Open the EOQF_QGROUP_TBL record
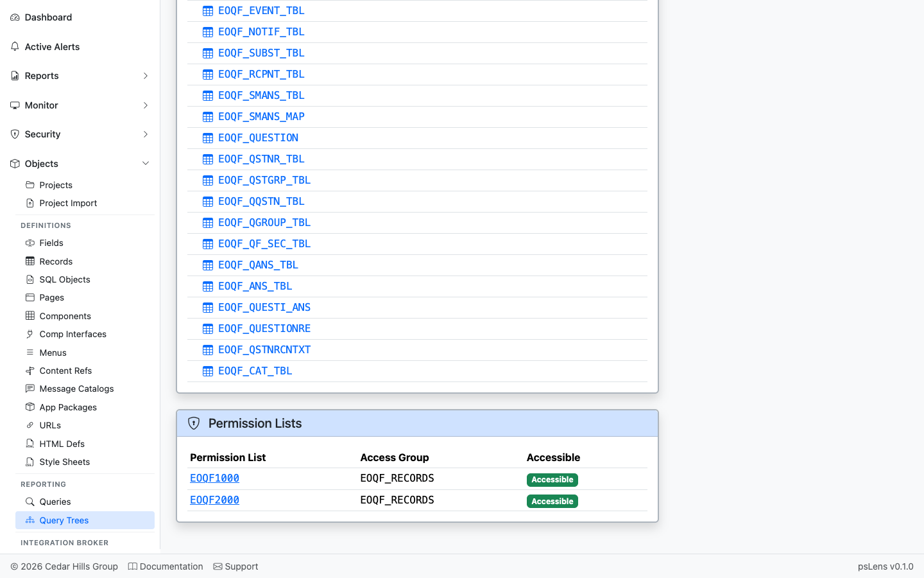 pyautogui.click(x=264, y=222)
